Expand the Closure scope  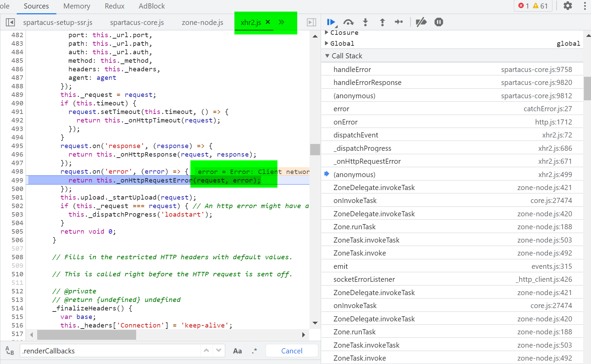tap(327, 32)
